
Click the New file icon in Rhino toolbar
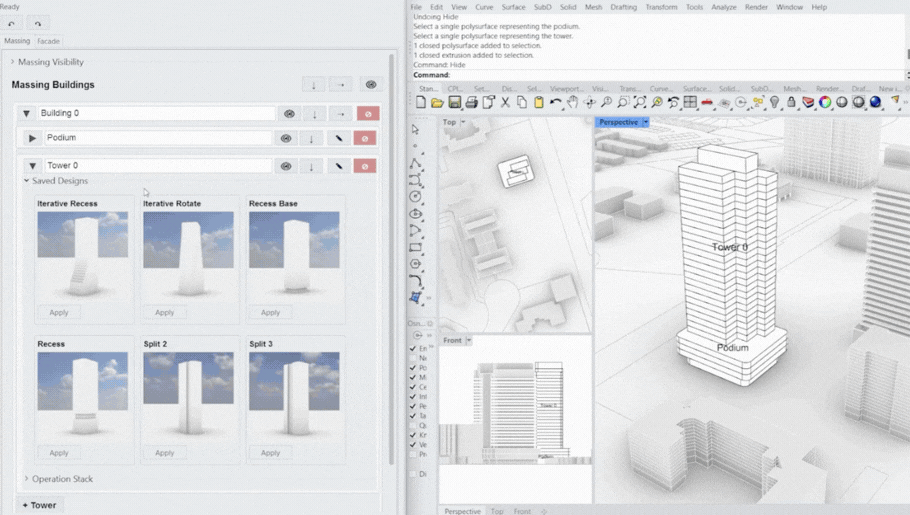tap(421, 102)
